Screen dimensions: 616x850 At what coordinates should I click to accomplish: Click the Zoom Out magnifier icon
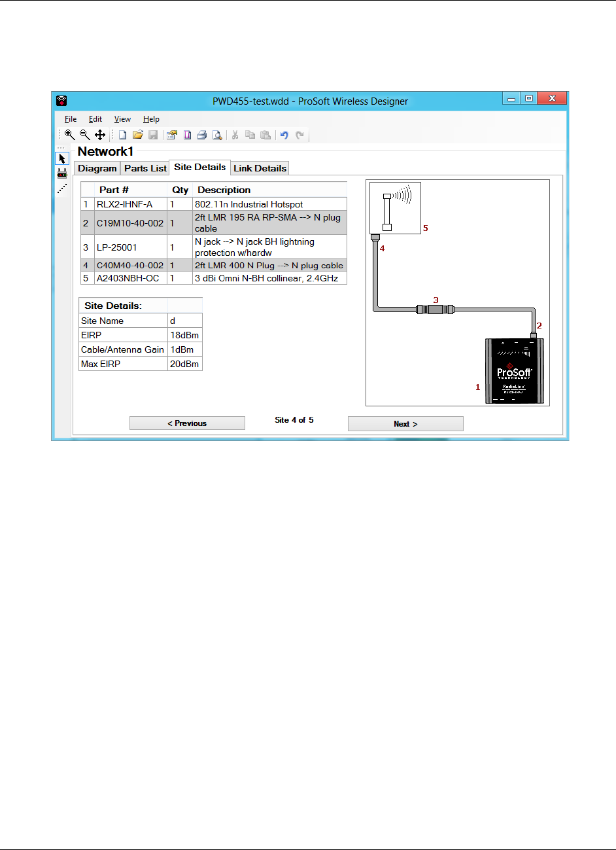click(x=85, y=135)
